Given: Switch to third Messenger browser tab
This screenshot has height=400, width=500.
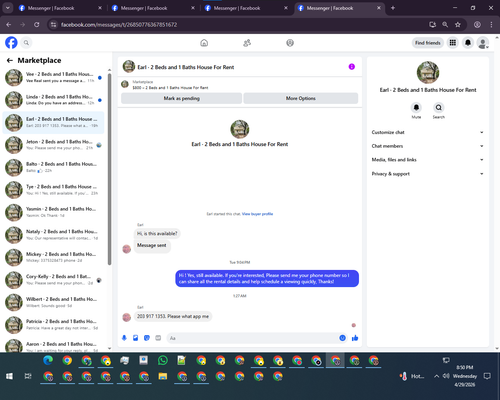Looking at the screenshot, I should tap(245, 8).
